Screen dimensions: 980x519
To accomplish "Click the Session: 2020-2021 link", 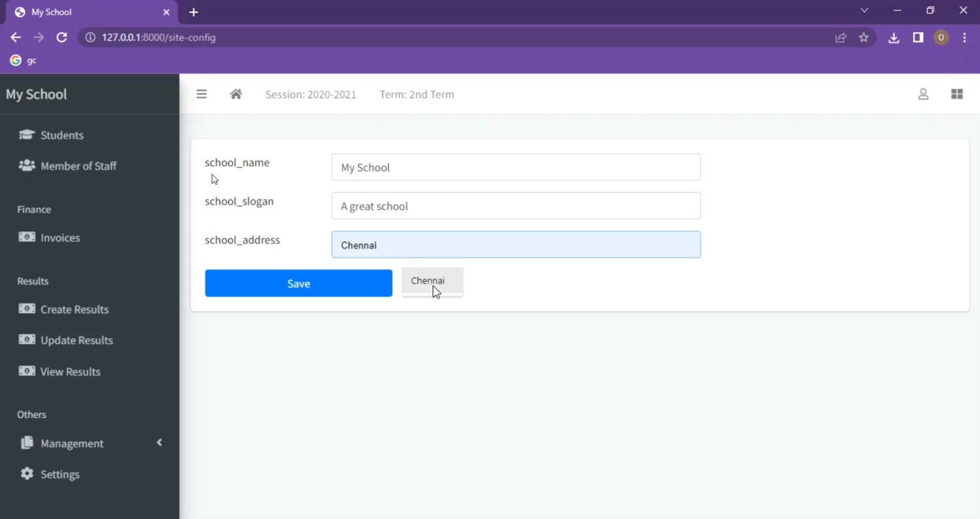I will pos(311,95).
